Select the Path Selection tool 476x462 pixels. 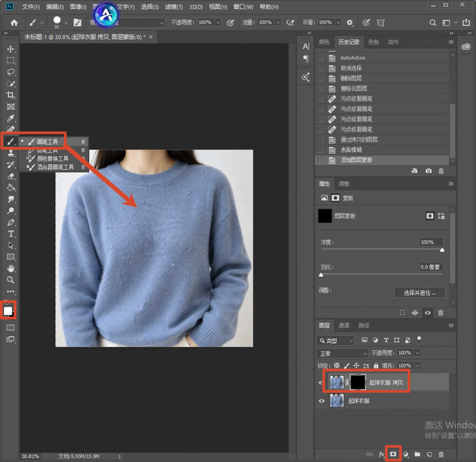[11, 246]
